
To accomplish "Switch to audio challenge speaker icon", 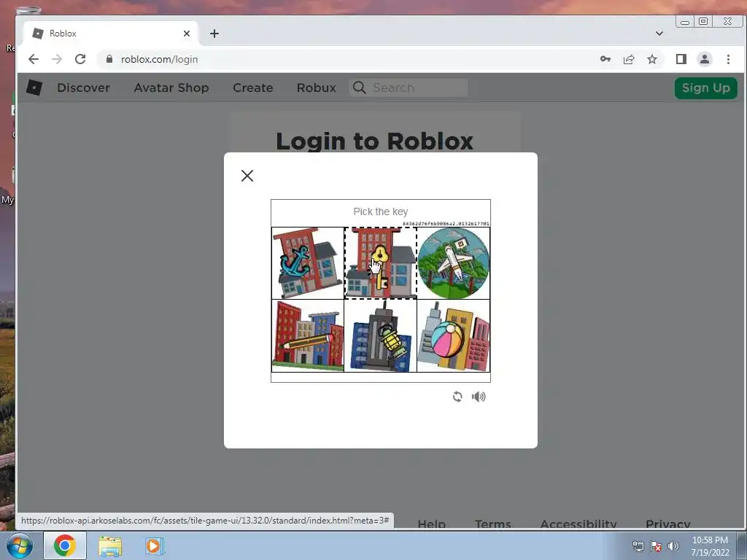I will pos(479,397).
